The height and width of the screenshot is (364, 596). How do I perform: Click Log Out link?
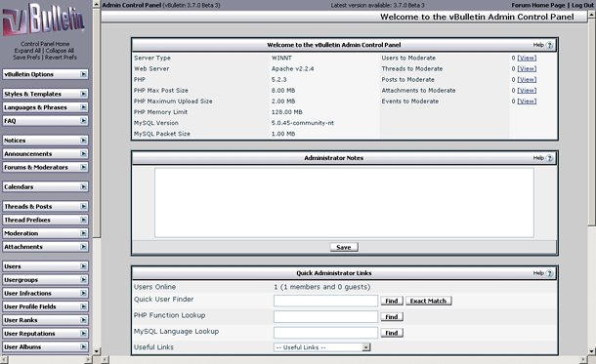tap(582, 5)
